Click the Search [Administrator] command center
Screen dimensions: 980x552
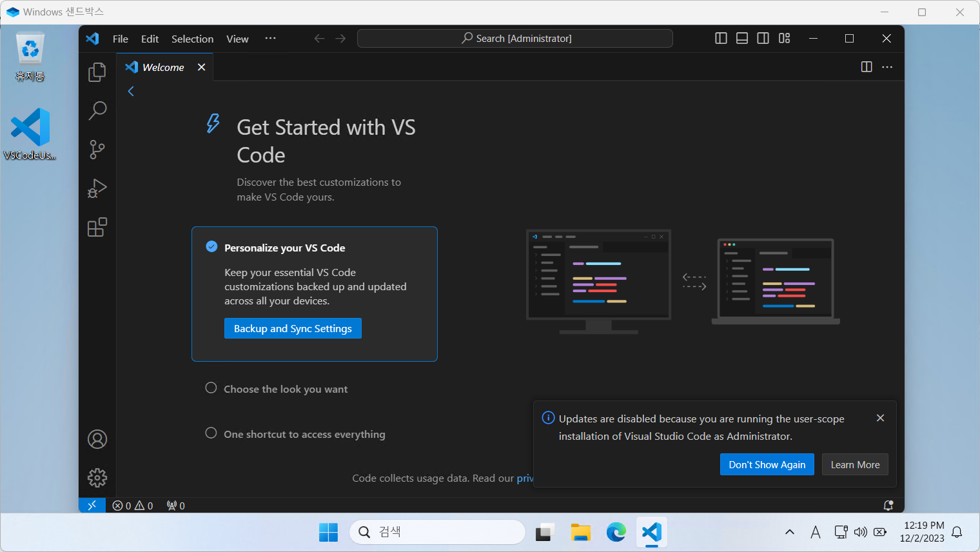click(515, 39)
